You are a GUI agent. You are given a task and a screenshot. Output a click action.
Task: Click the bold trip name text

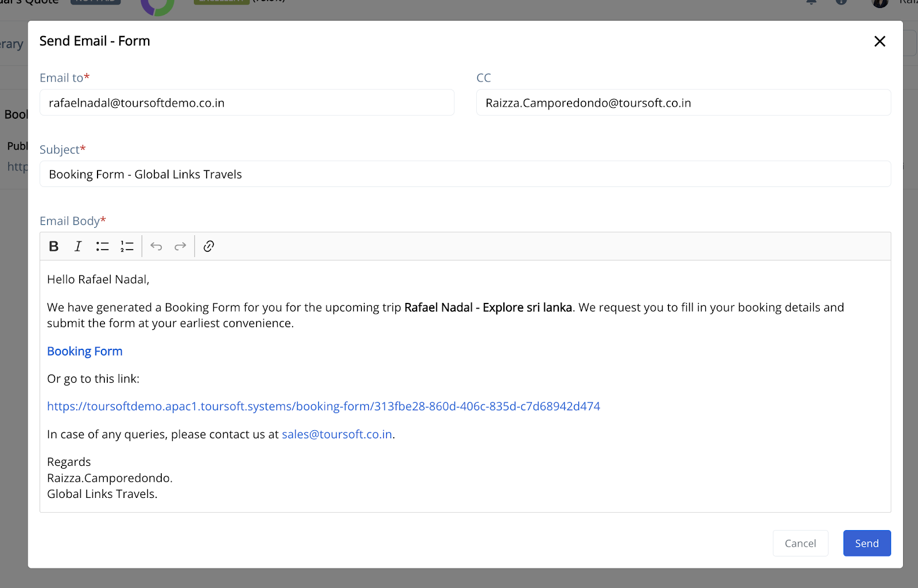pos(488,307)
